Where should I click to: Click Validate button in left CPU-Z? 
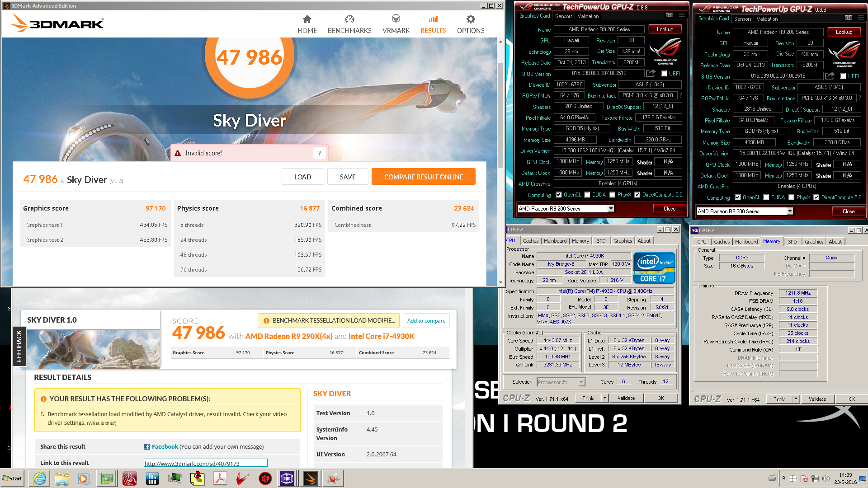[626, 398]
